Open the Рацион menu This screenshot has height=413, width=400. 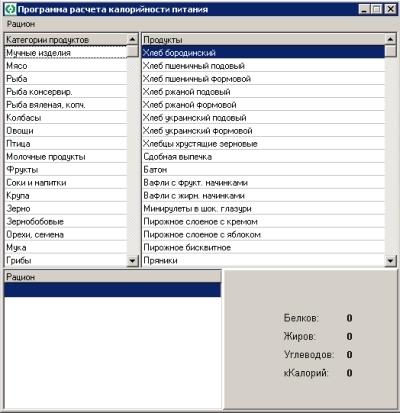[21, 24]
